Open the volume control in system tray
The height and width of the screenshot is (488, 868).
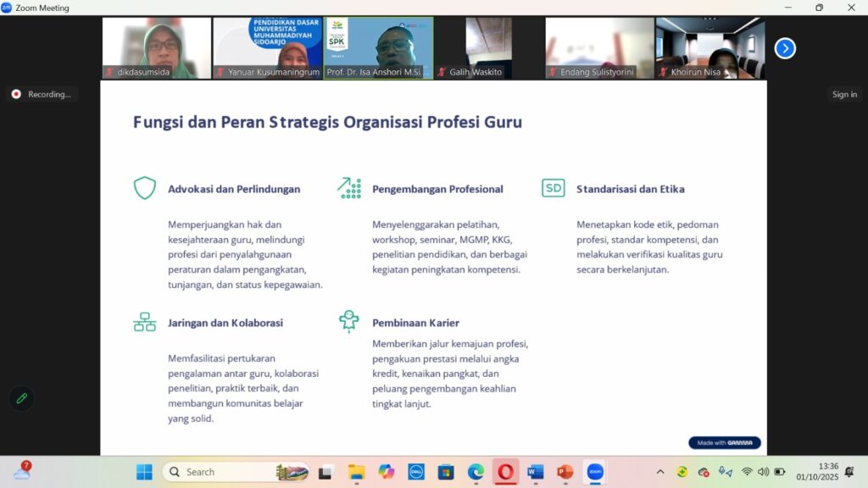tap(763, 472)
